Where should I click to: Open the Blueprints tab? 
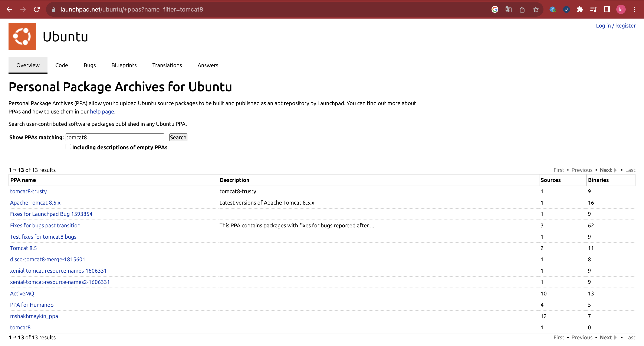[124, 65]
